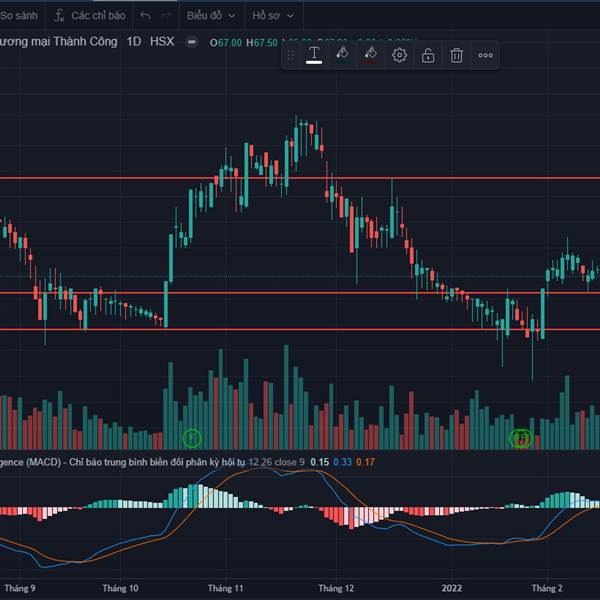Screen dimensions: 600x600
Task: Open the three-dots more options menu
Action: click(x=485, y=55)
